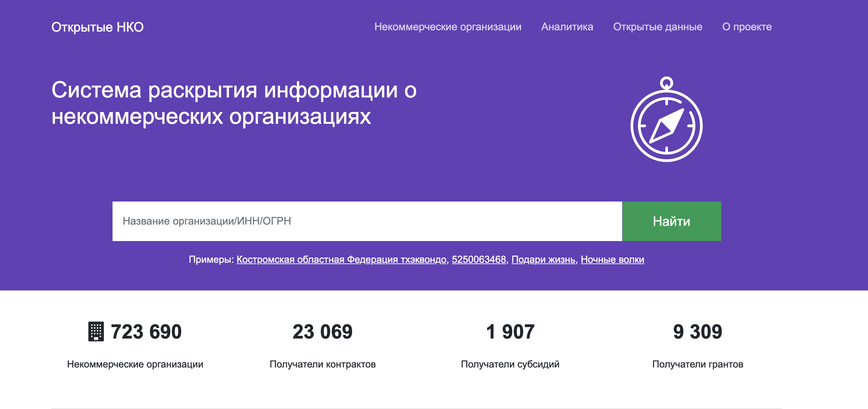Select the Получатели субсидий label
The width and height of the screenshot is (868, 409).
tap(510, 364)
